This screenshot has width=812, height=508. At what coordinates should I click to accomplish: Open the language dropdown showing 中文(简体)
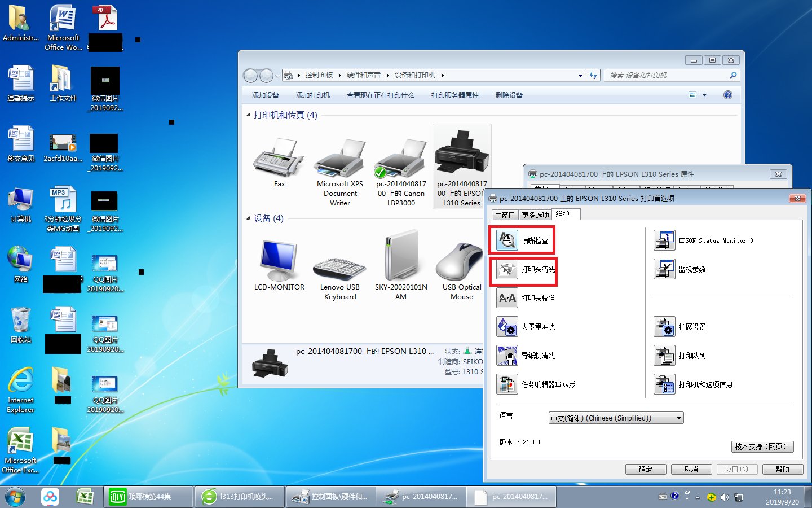click(616, 418)
